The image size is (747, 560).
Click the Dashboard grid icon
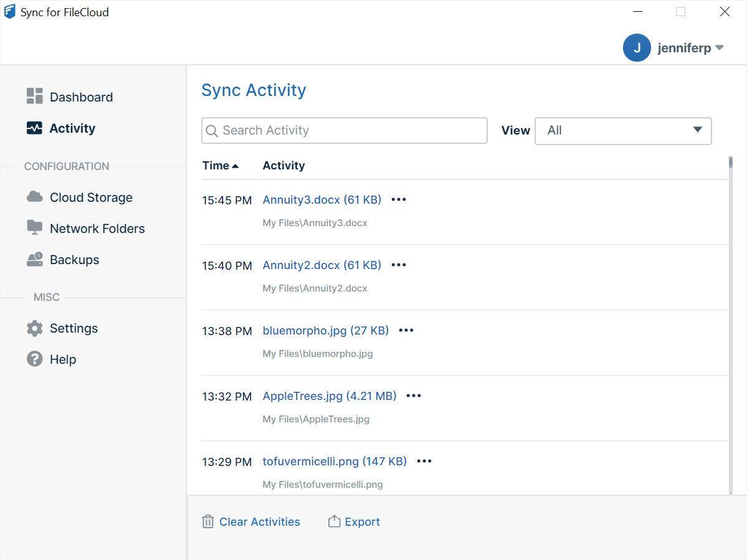34,96
